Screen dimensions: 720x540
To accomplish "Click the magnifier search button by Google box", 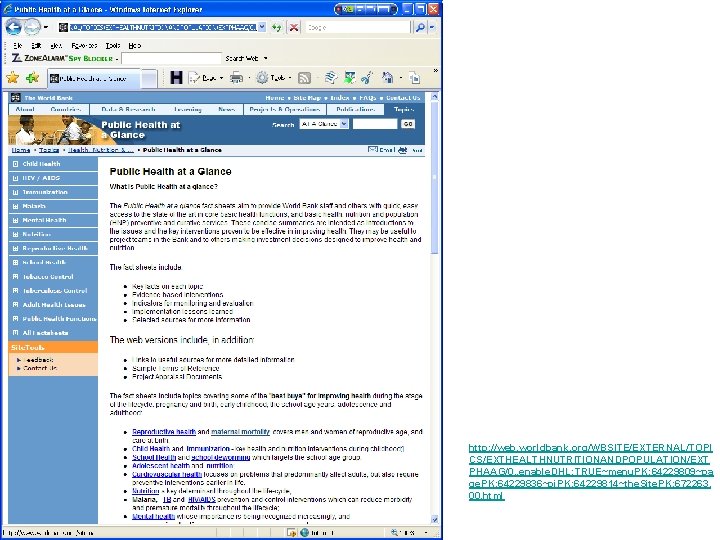I will 420,28.
